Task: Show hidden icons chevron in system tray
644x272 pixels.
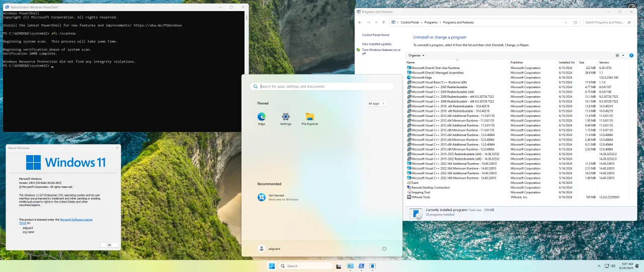Action: click(x=598, y=266)
